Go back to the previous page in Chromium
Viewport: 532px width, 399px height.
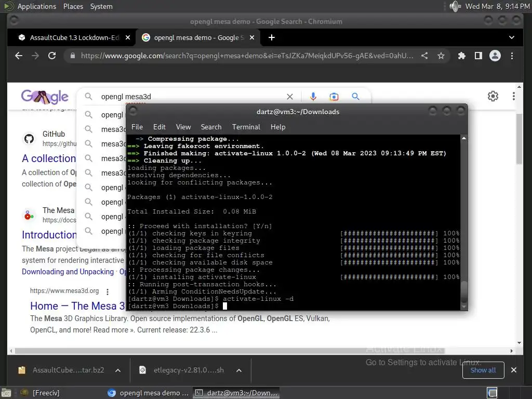tap(19, 56)
